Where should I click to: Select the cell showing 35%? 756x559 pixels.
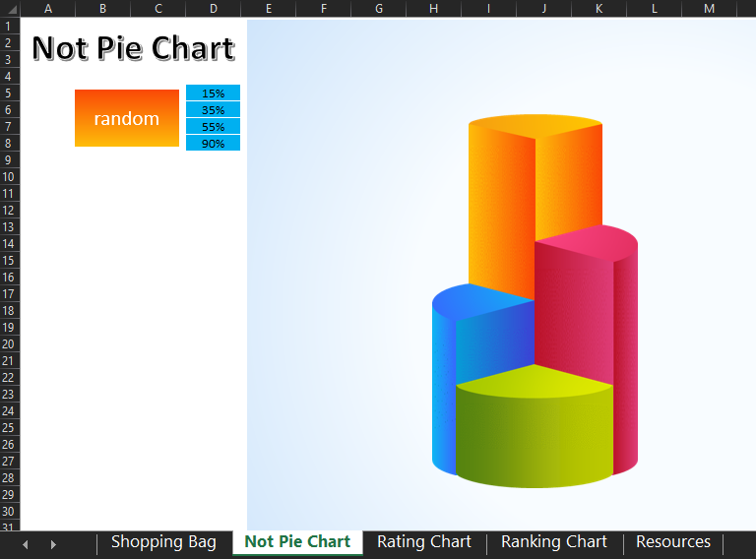coord(213,110)
